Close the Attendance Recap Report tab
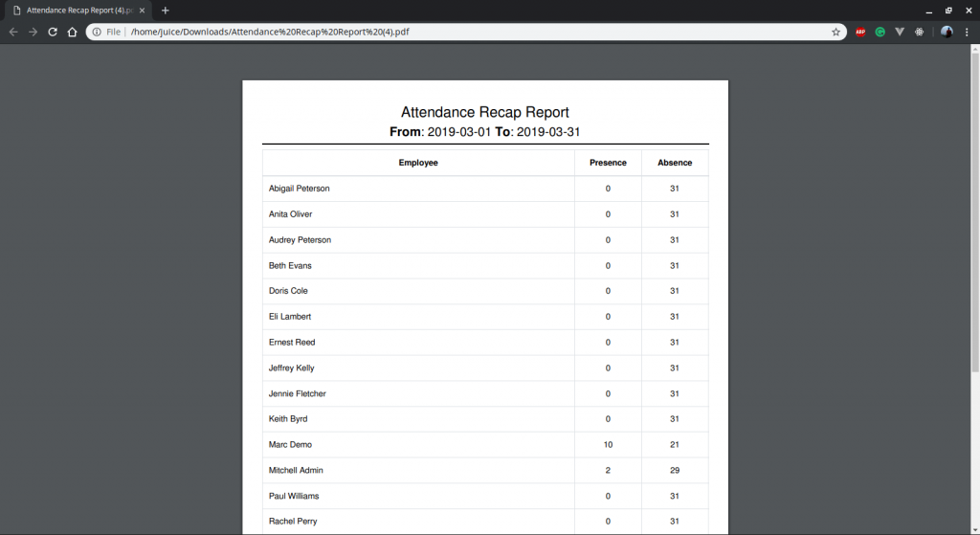This screenshot has width=980, height=535. [143, 11]
